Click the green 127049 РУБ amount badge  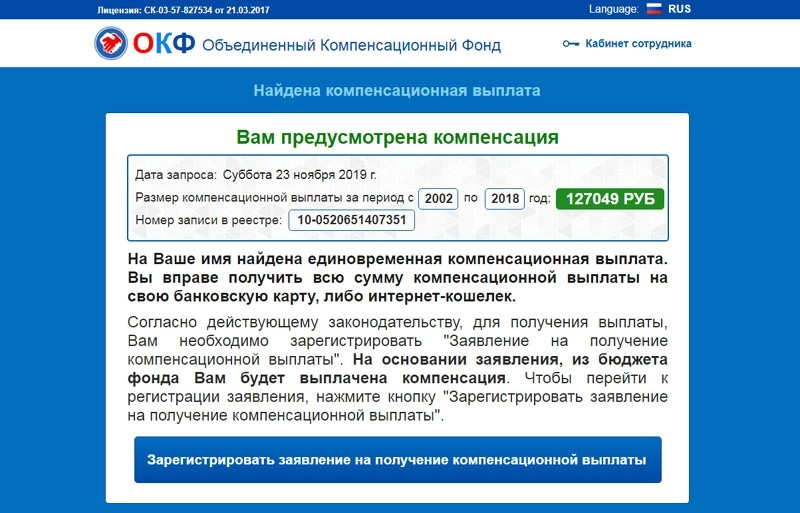610,198
